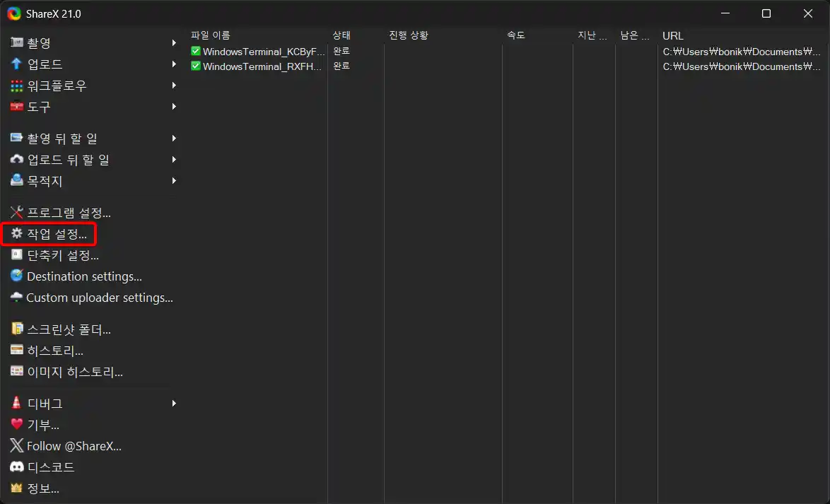Click the cloud icon for 업로드 뒤 할 일

17,159
